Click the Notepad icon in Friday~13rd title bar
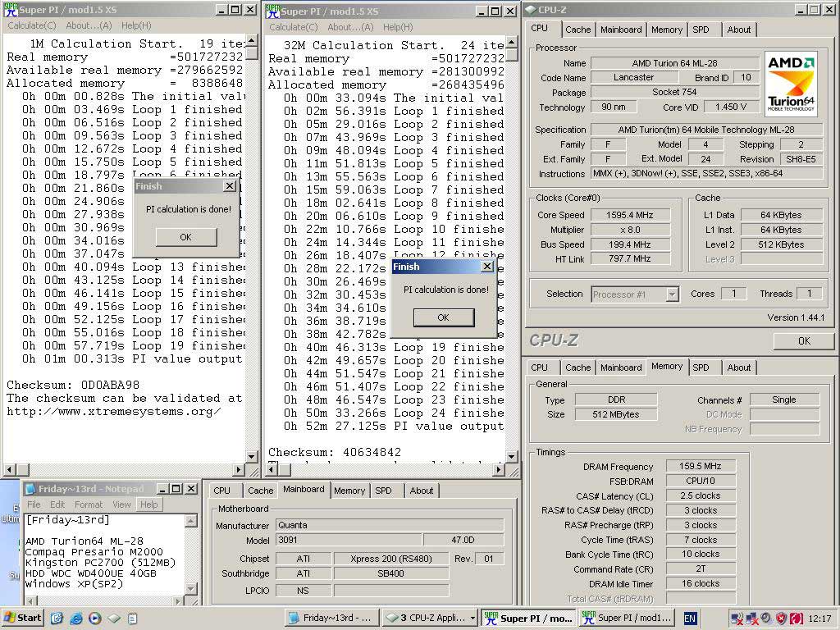Image resolution: width=840 pixels, height=630 pixels. click(31, 489)
